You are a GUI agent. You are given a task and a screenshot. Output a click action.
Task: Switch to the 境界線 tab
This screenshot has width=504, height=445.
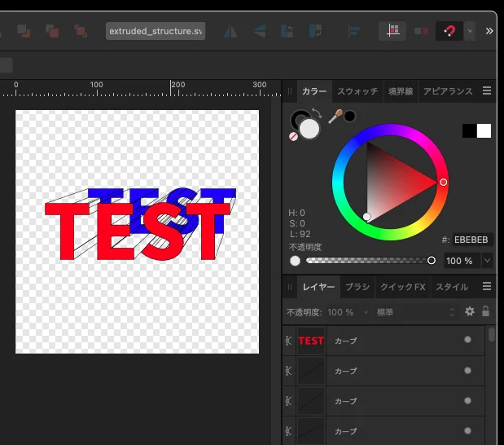(401, 91)
